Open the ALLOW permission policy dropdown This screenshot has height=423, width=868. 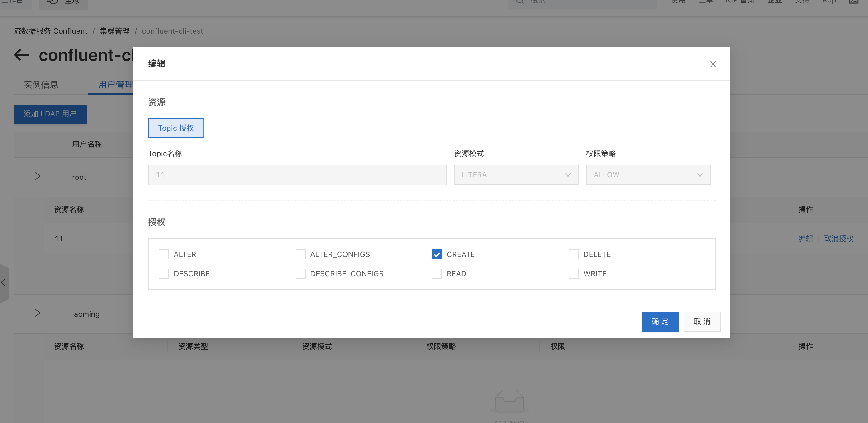648,175
